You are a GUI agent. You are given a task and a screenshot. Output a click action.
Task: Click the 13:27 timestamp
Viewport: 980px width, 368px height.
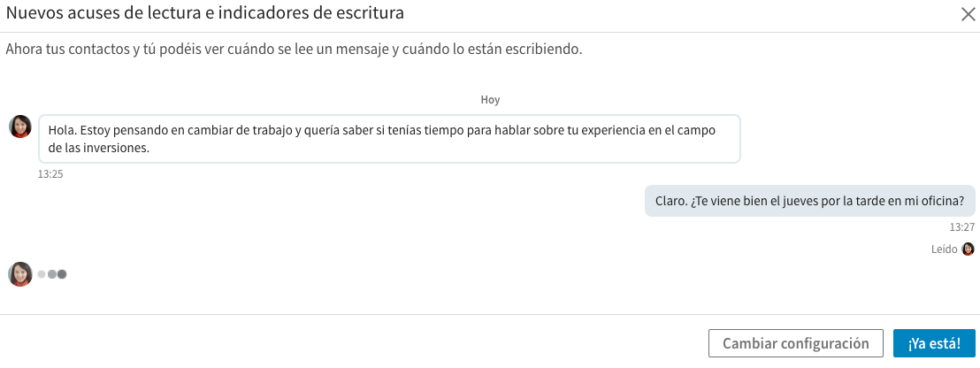[961, 227]
